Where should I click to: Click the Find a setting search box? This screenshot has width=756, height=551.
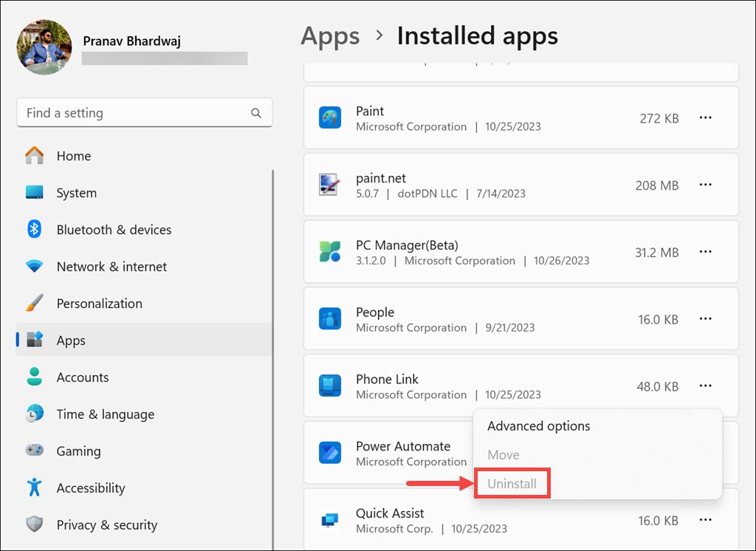click(x=133, y=113)
